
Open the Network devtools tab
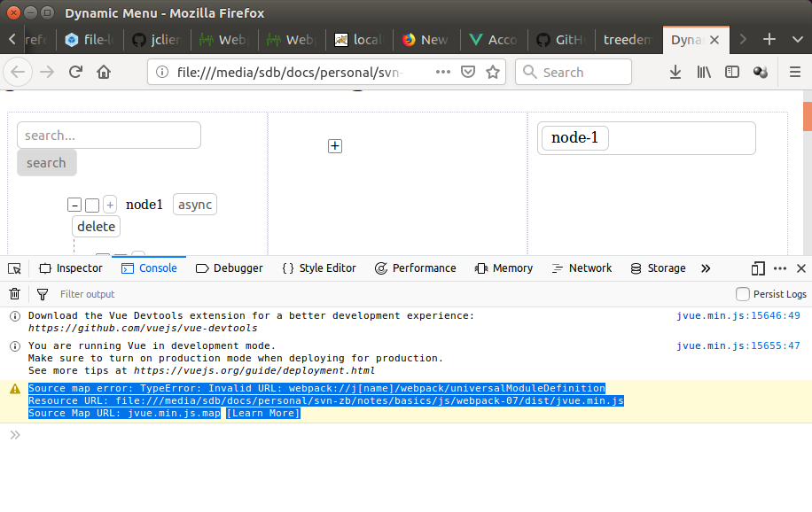[582, 268]
